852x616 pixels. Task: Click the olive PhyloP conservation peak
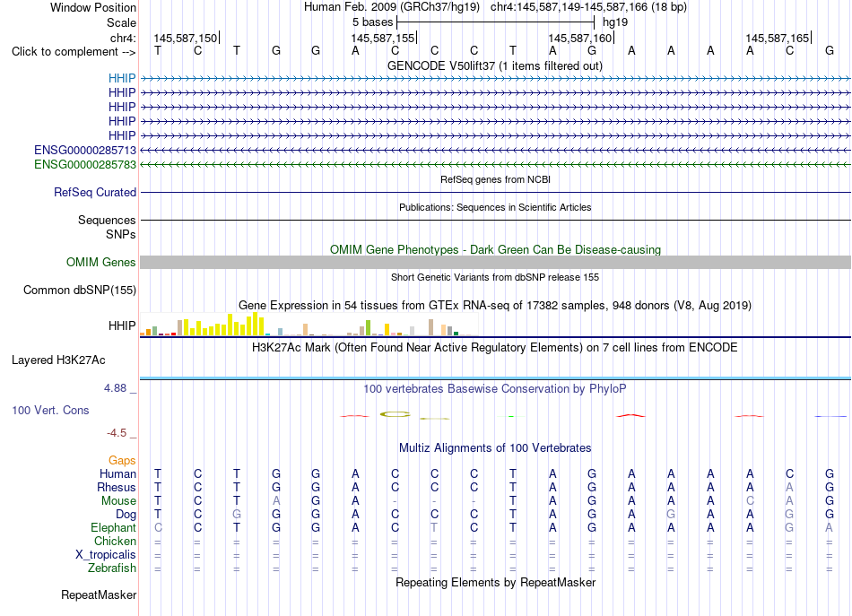pyautogui.click(x=395, y=414)
